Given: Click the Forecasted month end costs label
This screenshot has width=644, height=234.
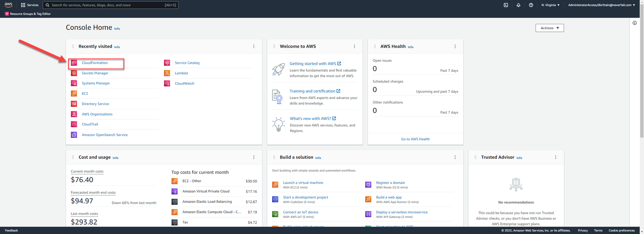Looking at the screenshot, I should click(x=93, y=192).
